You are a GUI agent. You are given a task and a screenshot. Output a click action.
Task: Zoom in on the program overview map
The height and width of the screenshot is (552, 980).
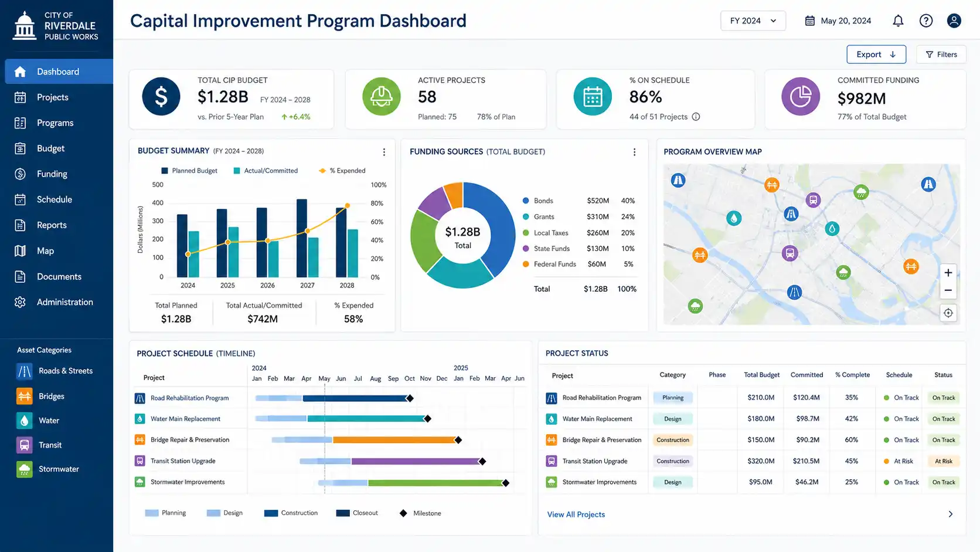pos(948,273)
